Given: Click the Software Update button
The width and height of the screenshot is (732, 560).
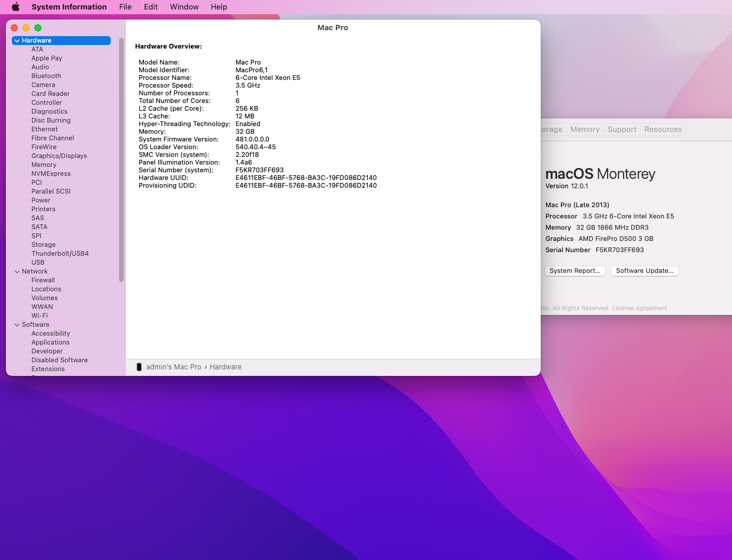Looking at the screenshot, I should tap(645, 271).
